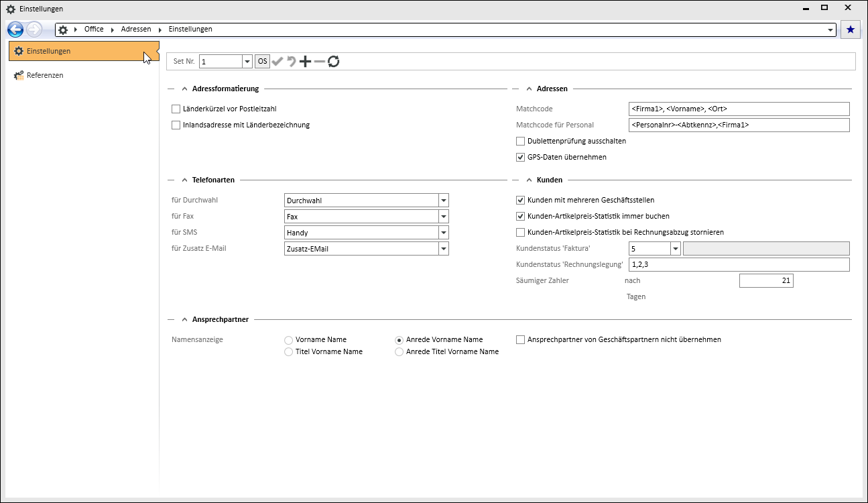This screenshot has height=503, width=868.
Task: Click Adressen in the breadcrumb path
Action: (136, 30)
